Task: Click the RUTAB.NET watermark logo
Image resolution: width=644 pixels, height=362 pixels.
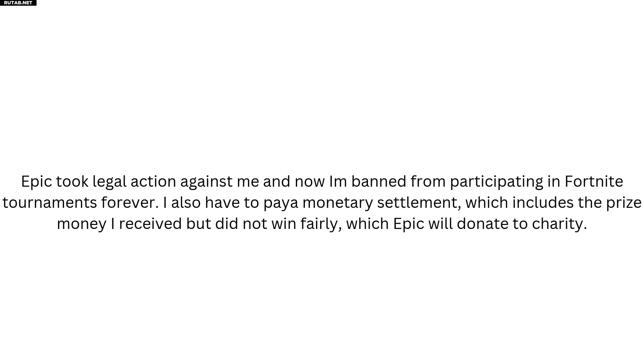Action: point(18,3)
